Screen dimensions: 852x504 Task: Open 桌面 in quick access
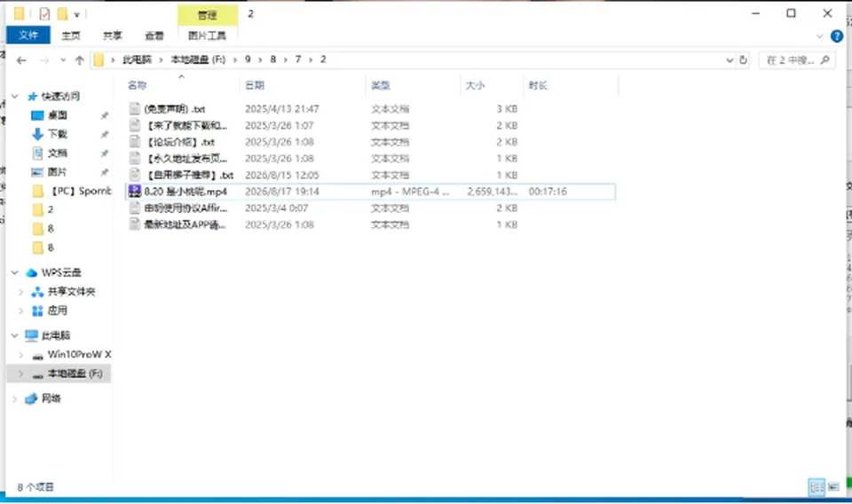coord(58,115)
